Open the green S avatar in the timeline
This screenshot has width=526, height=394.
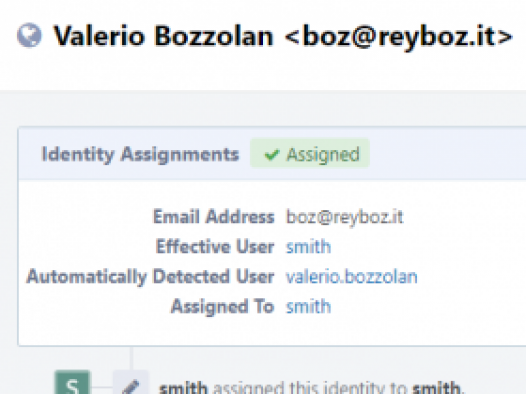point(72,382)
